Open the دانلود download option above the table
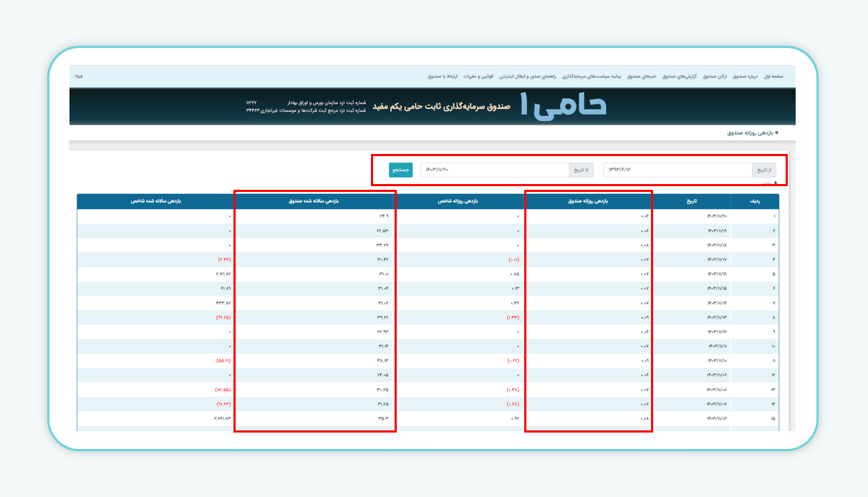Viewport: 868px width, 497px height. [x=770, y=183]
